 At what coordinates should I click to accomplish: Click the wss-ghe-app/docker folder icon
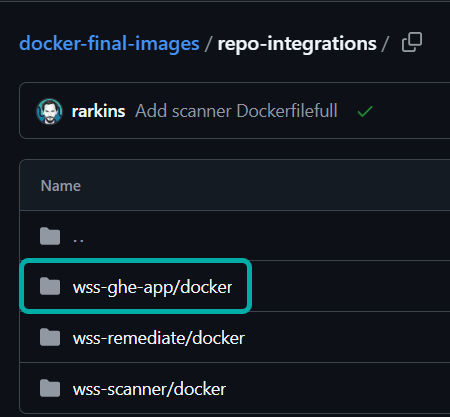(50, 286)
